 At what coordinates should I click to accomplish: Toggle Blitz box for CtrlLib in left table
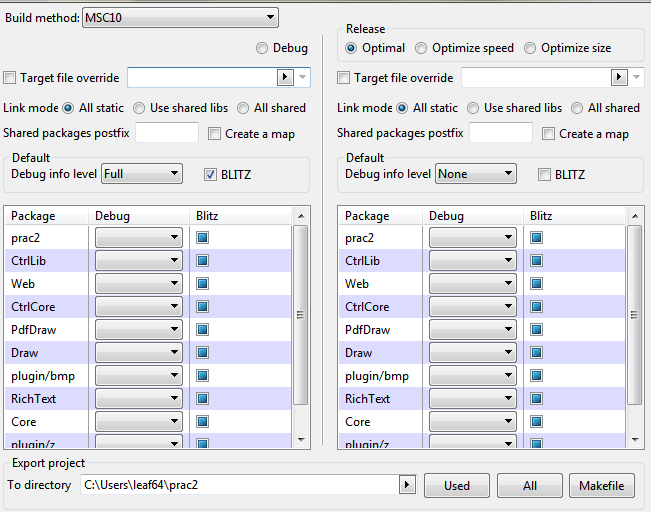[x=202, y=261]
